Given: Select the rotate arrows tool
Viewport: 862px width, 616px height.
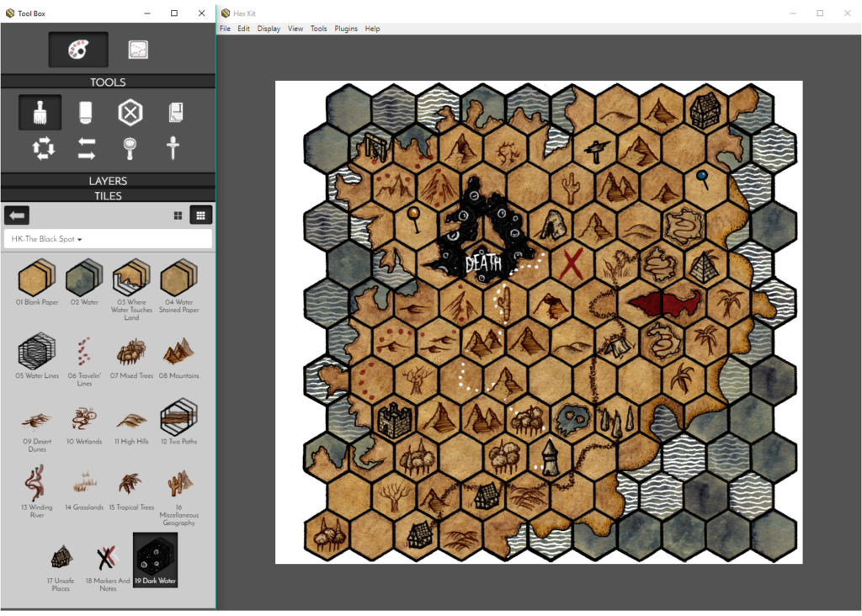Looking at the screenshot, I should point(44,148).
